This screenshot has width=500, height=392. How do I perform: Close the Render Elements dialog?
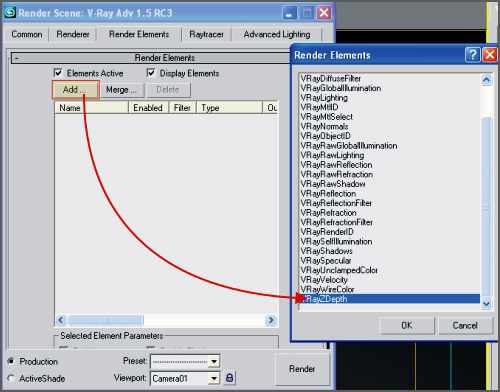[x=490, y=54]
